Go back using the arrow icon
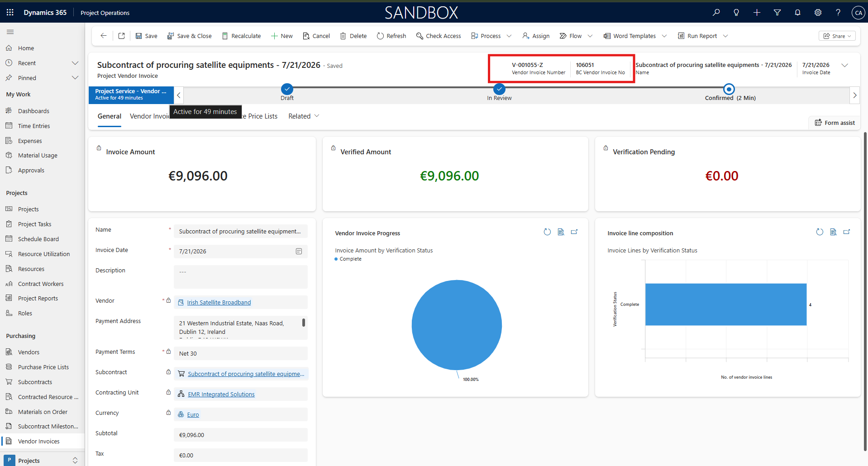The width and height of the screenshot is (868, 466). tap(103, 36)
